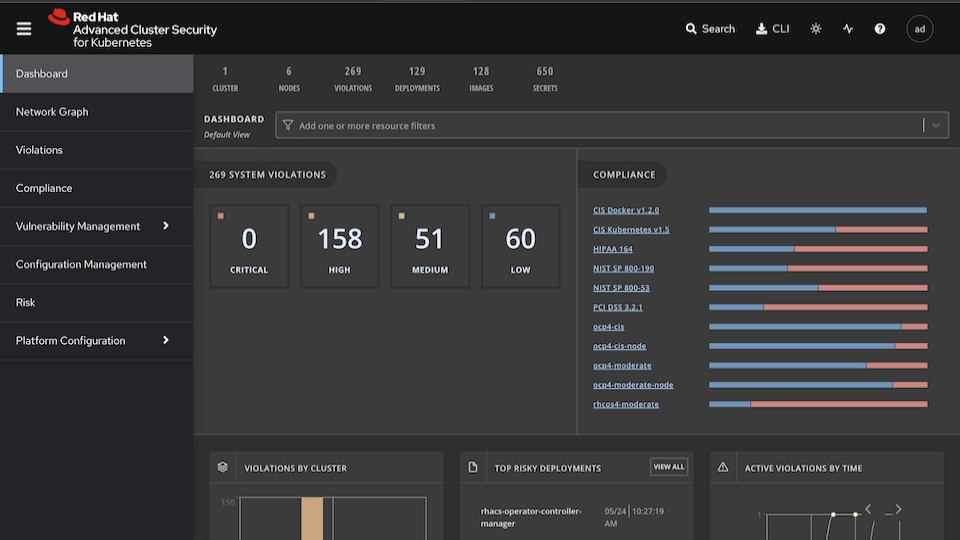Open NIST SP 800-190 compliance link

tap(623, 268)
